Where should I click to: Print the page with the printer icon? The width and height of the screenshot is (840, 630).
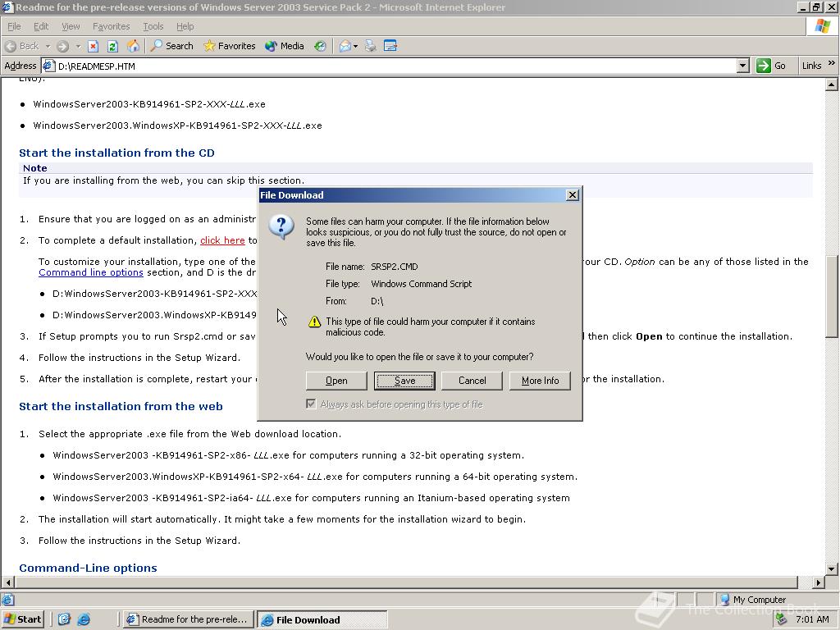tap(370, 46)
